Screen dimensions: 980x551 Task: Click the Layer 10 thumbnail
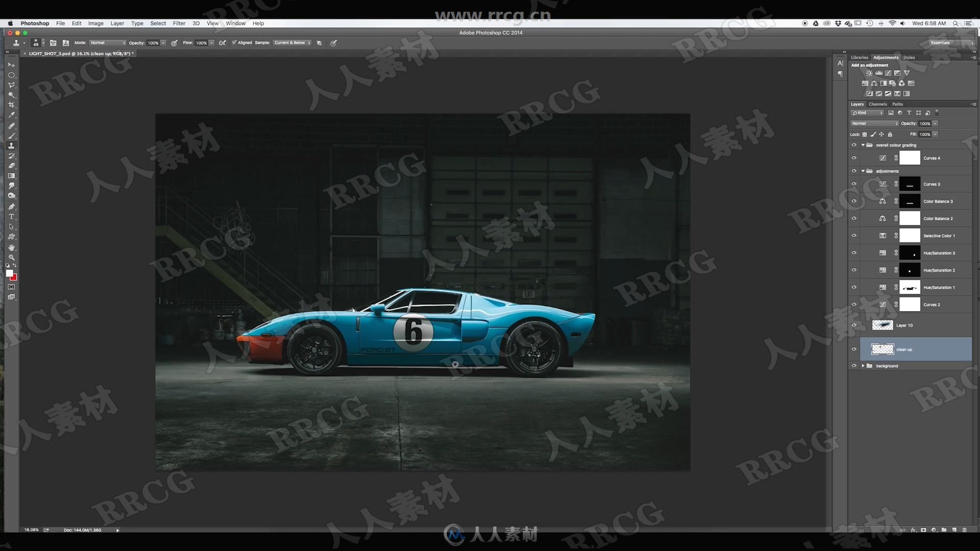883,325
